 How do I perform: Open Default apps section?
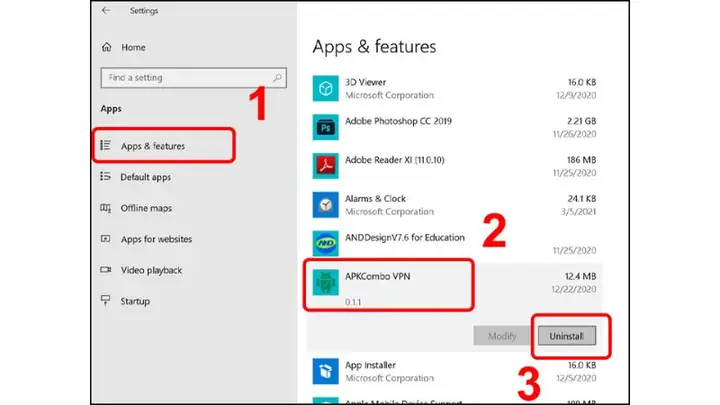pyautogui.click(x=146, y=177)
